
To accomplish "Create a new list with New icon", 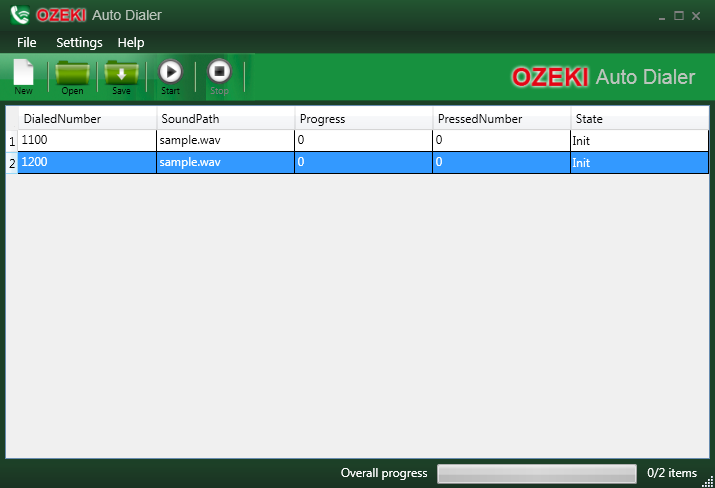I will coord(24,77).
